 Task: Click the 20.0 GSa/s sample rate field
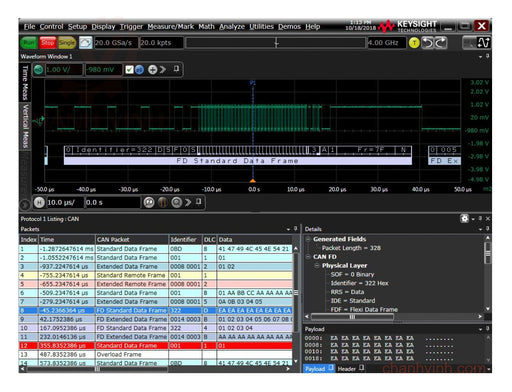(116, 43)
